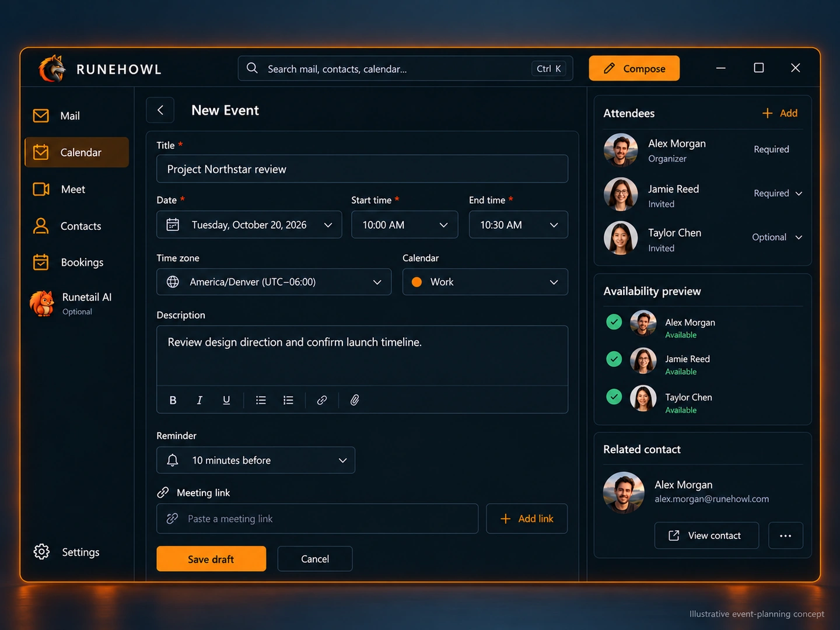Maximize the Runehowl window
The image size is (840, 630).
(759, 68)
